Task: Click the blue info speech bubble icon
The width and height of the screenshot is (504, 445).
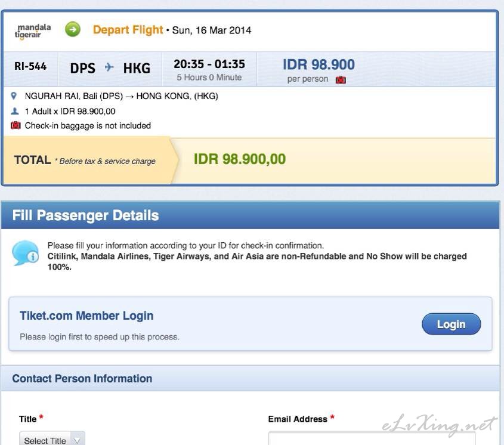Action: pyautogui.click(x=26, y=254)
